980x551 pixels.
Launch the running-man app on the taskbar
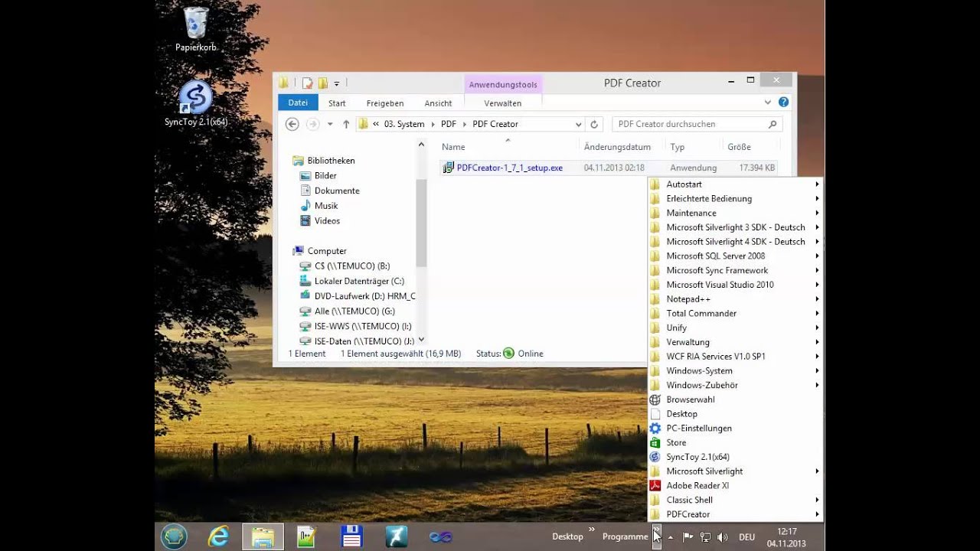396,536
